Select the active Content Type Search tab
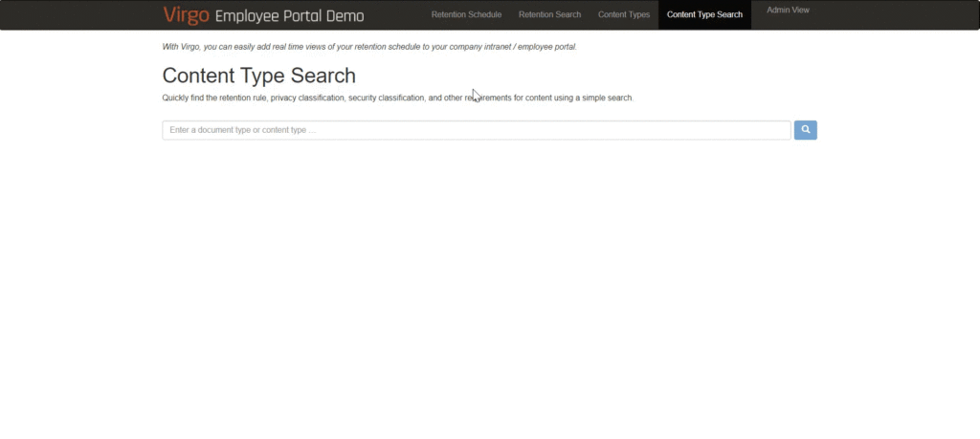This screenshot has width=980, height=439. (x=704, y=15)
